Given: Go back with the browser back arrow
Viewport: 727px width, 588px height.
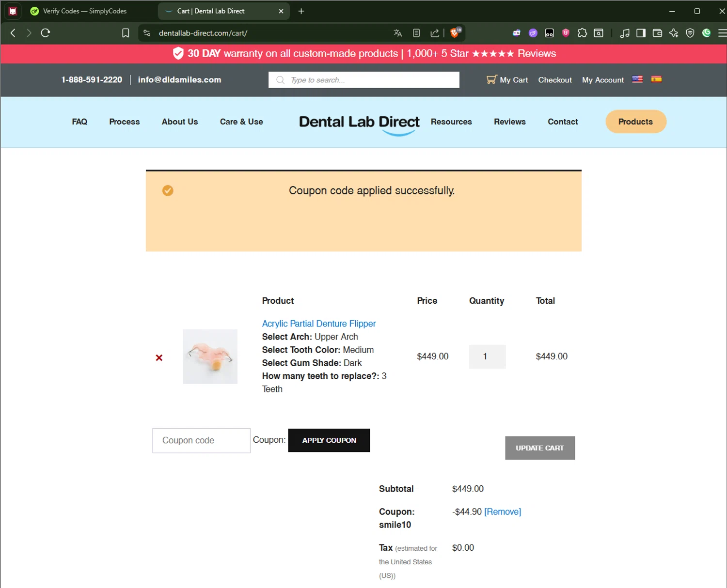Looking at the screenshot, I should (13, 33).
